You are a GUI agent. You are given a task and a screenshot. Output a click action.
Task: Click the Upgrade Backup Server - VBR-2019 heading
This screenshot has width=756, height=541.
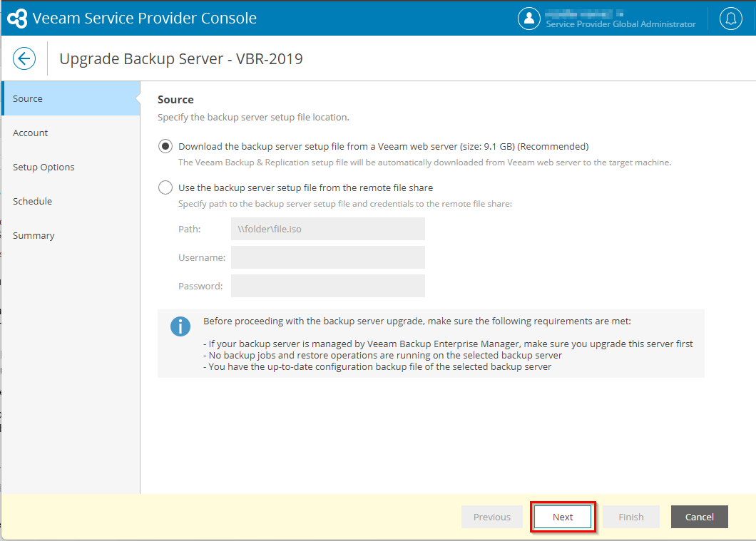[181, 58]
